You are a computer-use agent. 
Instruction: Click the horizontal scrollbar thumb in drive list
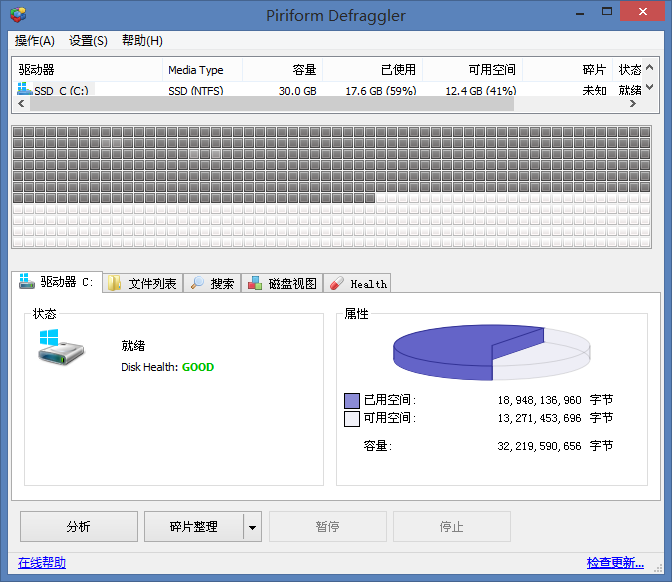(x=272, y=104)
